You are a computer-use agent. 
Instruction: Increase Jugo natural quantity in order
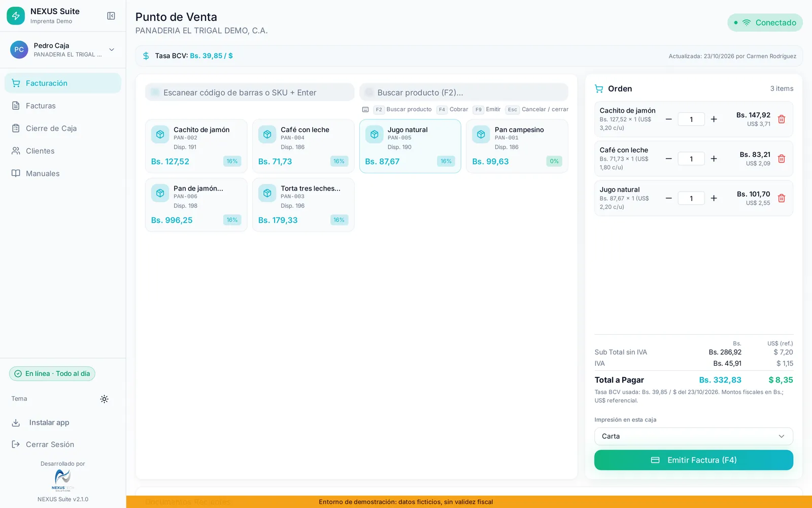[x=714, y=198]
